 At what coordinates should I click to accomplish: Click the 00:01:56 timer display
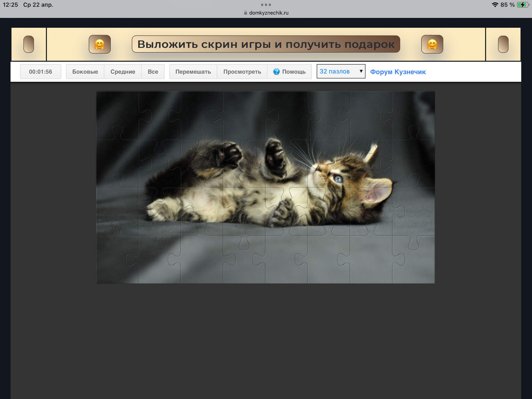pyautogui.click(x=40, y=72)
